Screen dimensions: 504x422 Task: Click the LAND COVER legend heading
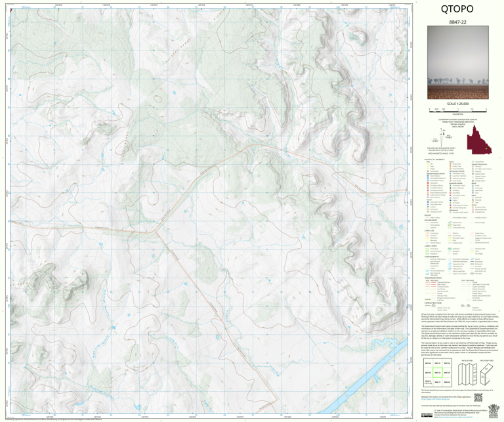430,246
